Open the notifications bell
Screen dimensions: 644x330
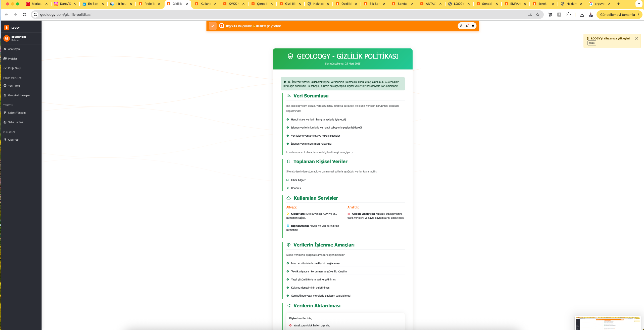point(467,26)
